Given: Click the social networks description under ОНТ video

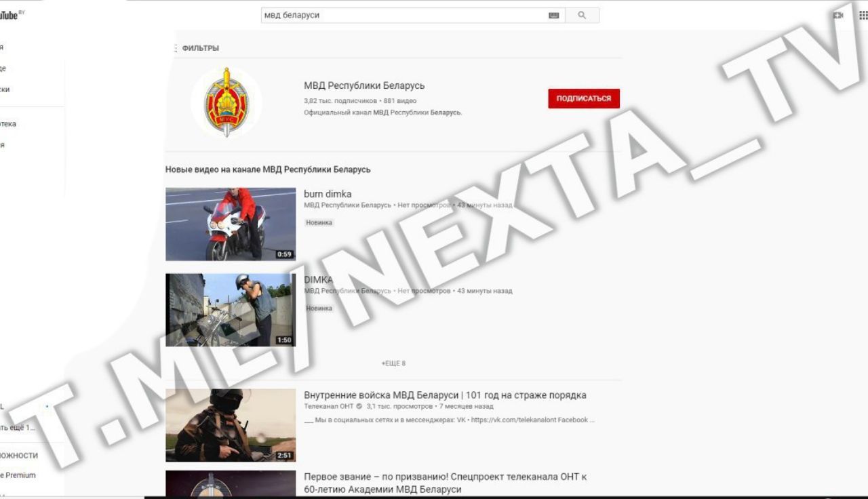Looking at the screenshot, I should [449, 420].
